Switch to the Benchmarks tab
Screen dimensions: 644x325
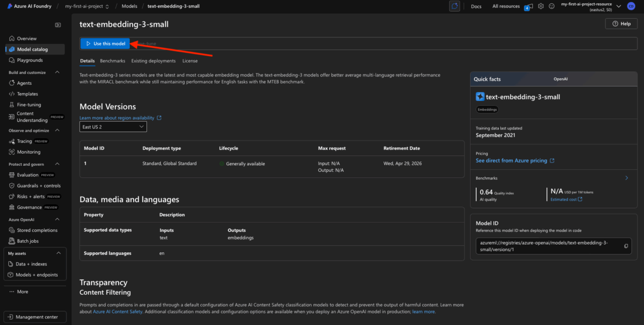(x=112, y=61)
